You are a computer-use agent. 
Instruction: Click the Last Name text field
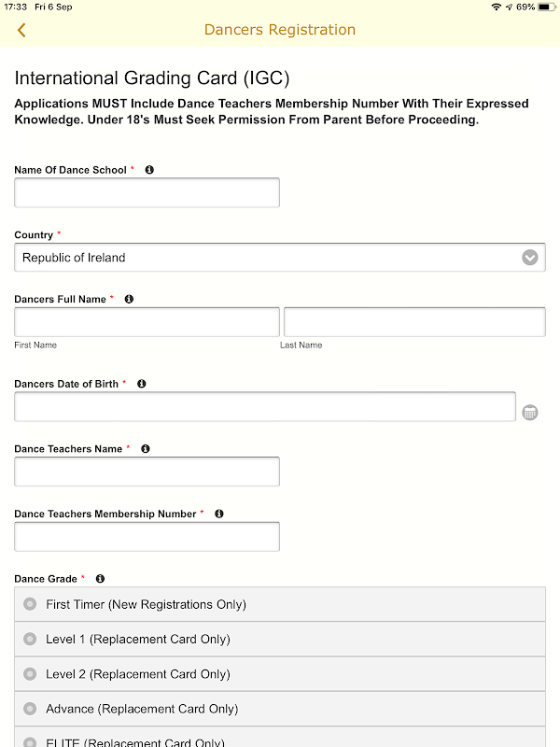[x=414, y=322]
